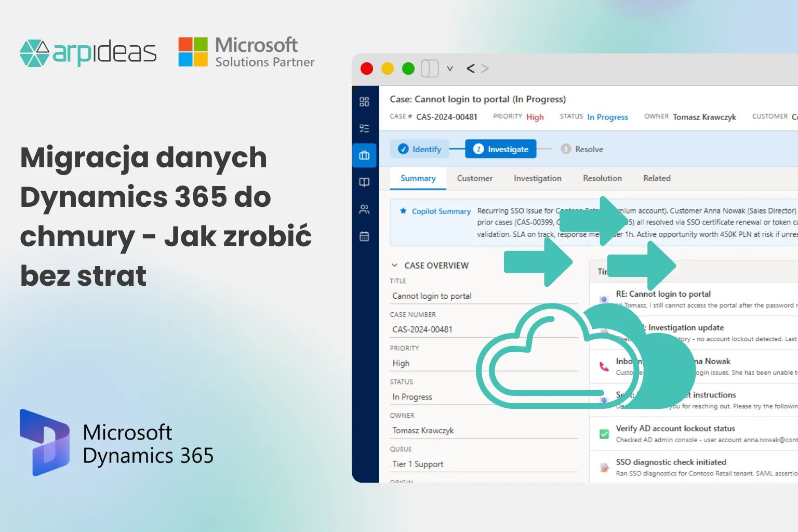798x532 pixels.
Task: Select the Resolve stage
Action: [582, 149]
